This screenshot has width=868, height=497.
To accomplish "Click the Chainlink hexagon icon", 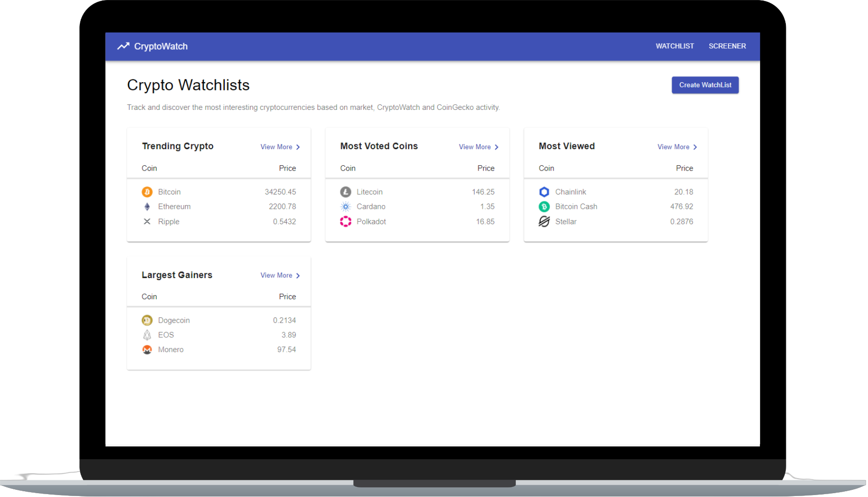I will [x=544, y=192].
